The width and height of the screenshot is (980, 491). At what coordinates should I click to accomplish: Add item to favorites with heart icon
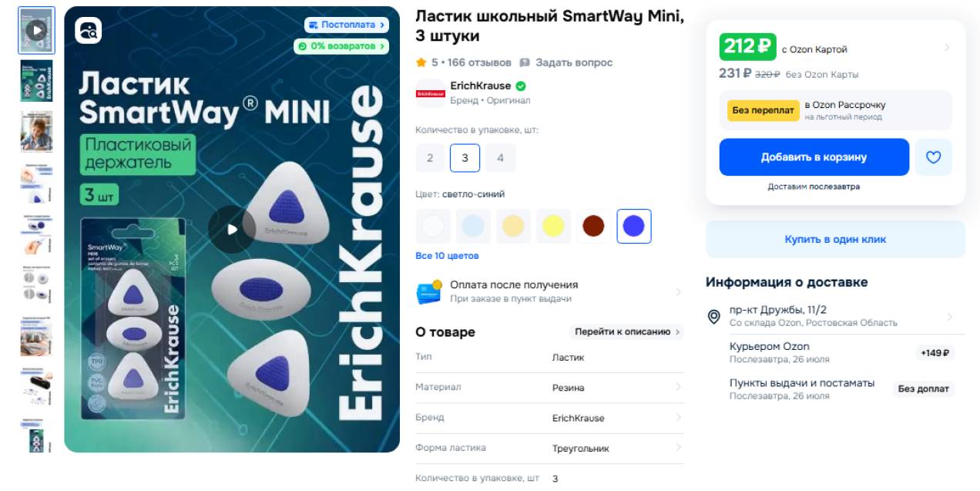(x=933, y=157)
